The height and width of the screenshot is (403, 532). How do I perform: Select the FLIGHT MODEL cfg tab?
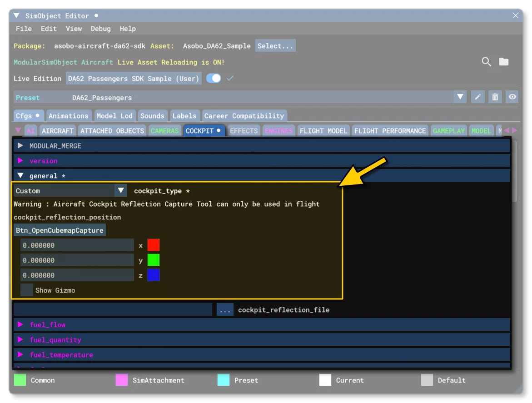pyautogui.click(x=323, y=131)
